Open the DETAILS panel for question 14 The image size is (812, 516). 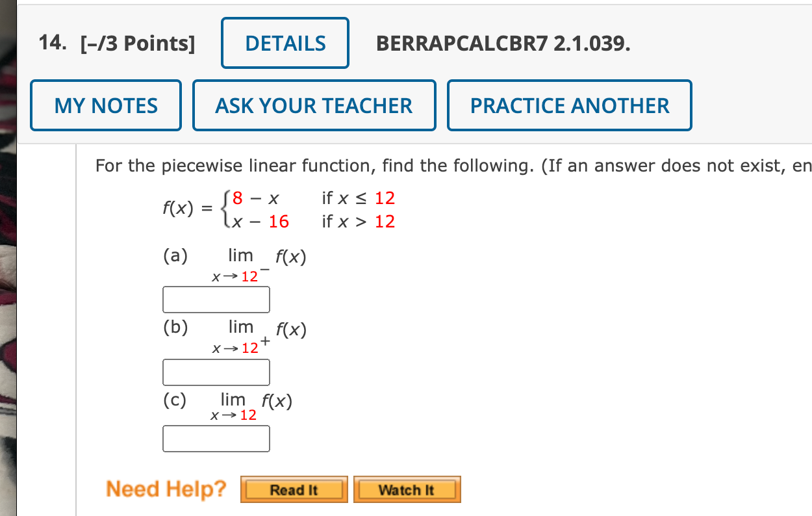(x=285, y=42)
